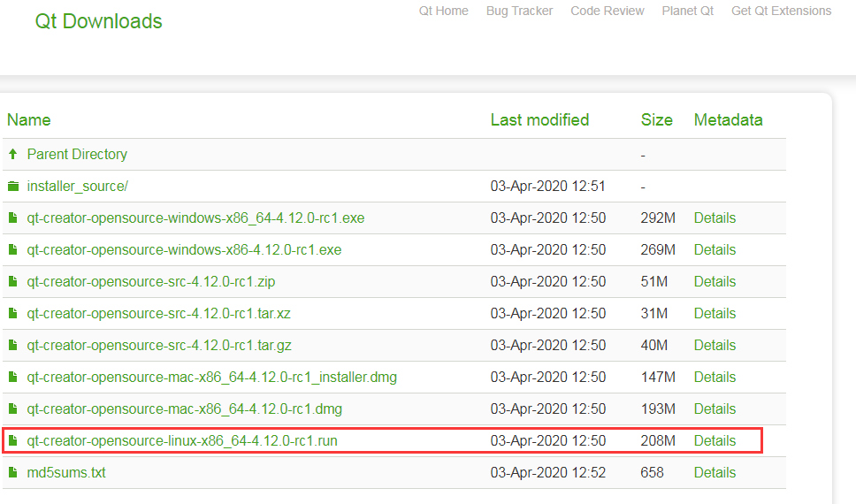Viewport: 856px width, 504px height.
Task: Go up to Parent Directory
Action: (x=77, y=155)
